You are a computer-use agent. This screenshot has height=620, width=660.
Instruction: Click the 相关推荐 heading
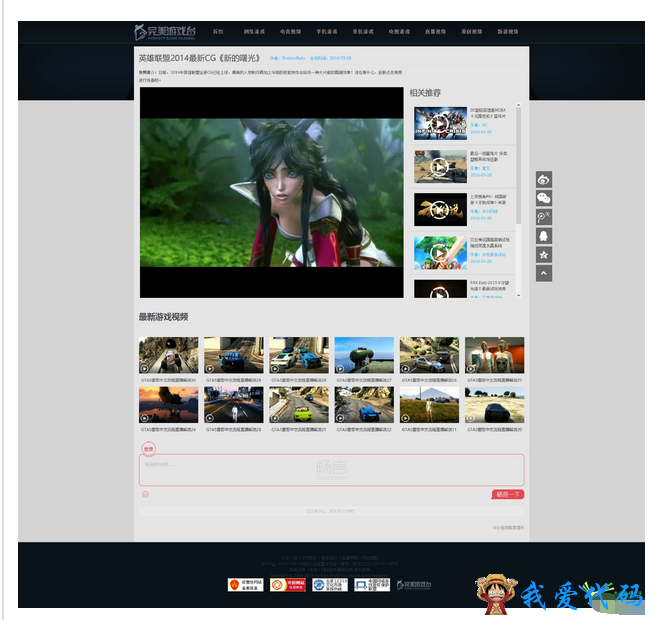pos(425,93)
